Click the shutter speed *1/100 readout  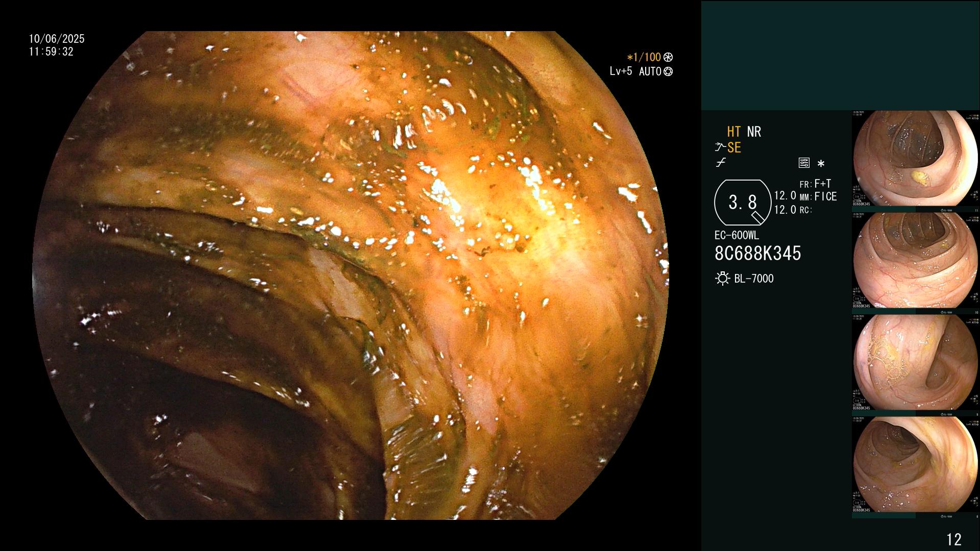[x=644, y=57]
